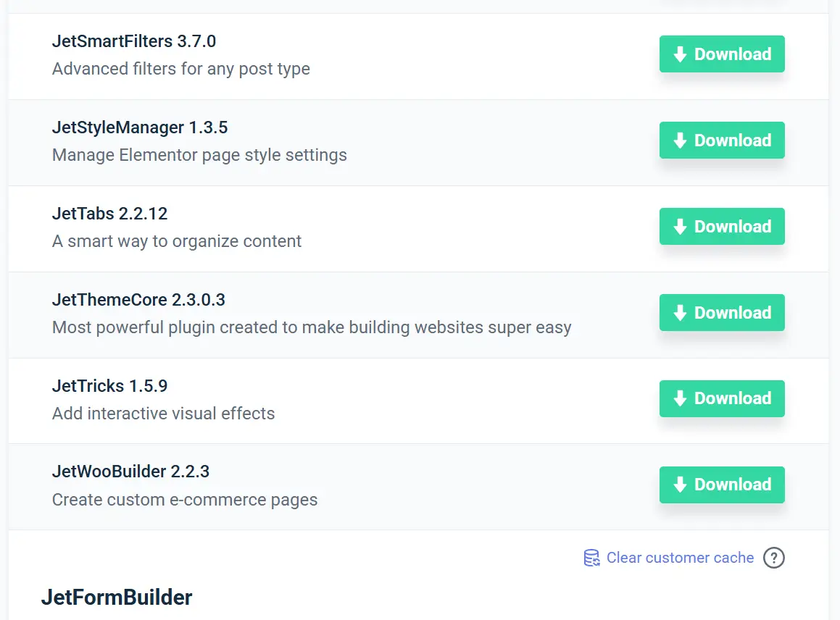Viewport: 840px width, 620px height.
Task: Click the database cache icon
Action: point(591,558)
